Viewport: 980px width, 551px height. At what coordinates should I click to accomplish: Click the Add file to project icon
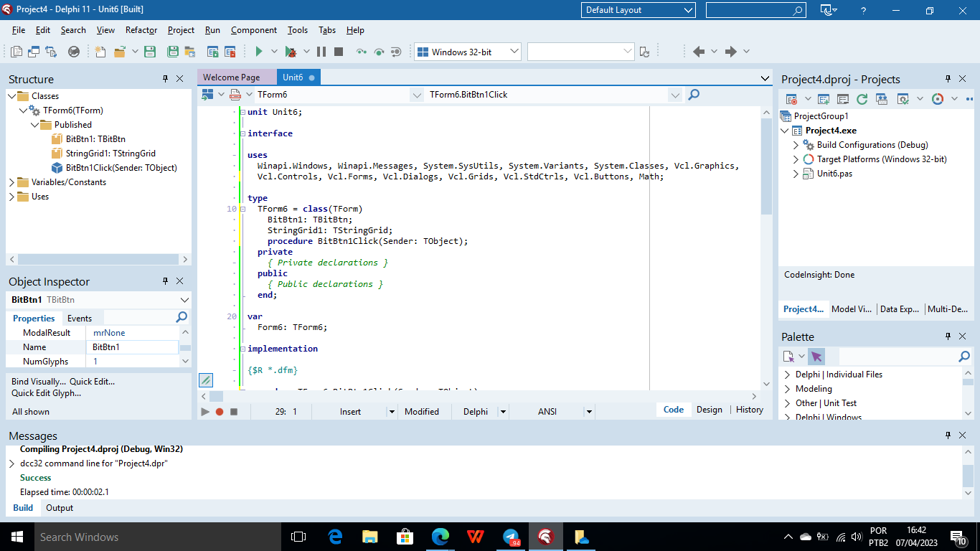tap(213, 52)
